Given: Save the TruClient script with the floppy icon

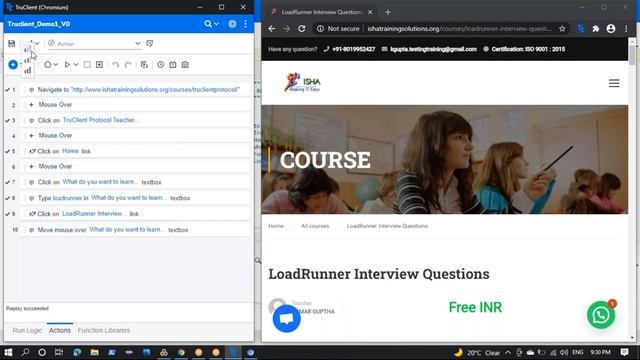Looking at the screenshot, I should pos(11,43).
